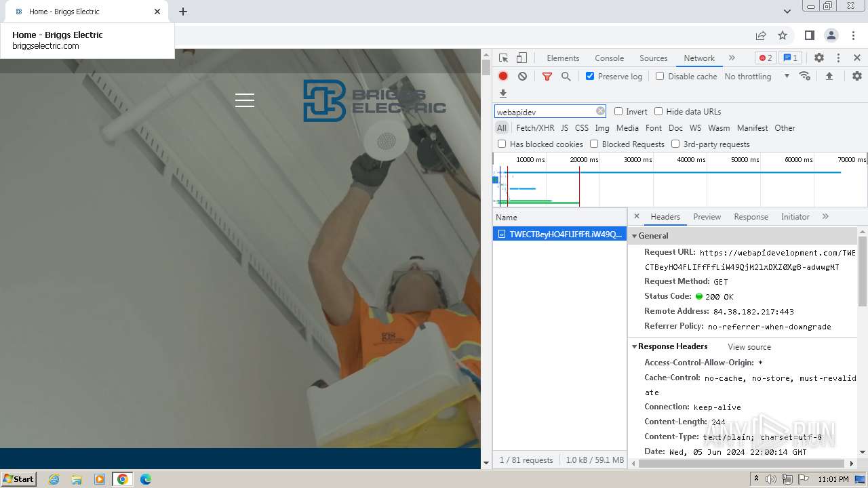Select the inspect element picker icon
This screenshot has height=488, width=868.
[503, 58]
